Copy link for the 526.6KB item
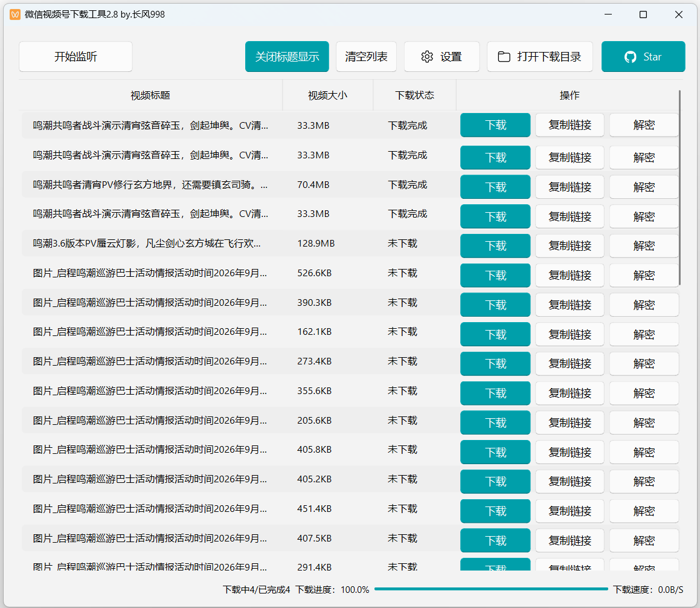Screen dimensions: 700x608 (x=570, y=275)
